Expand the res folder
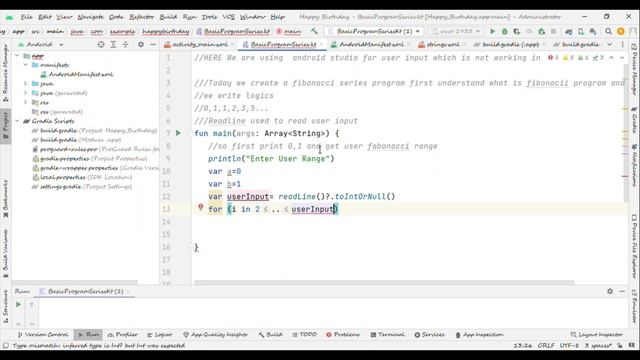Screen dimensions: 640x360 click(x=25, y=102)
